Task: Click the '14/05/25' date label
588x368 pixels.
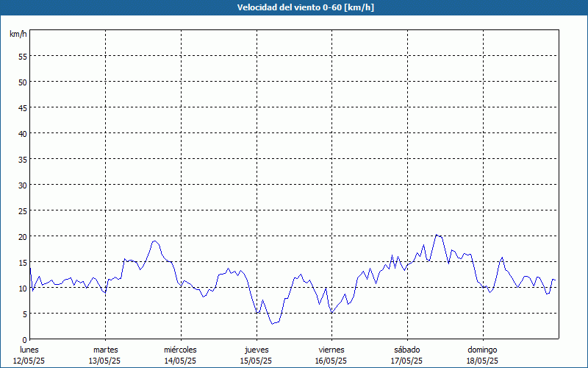Action: [180, 361]
